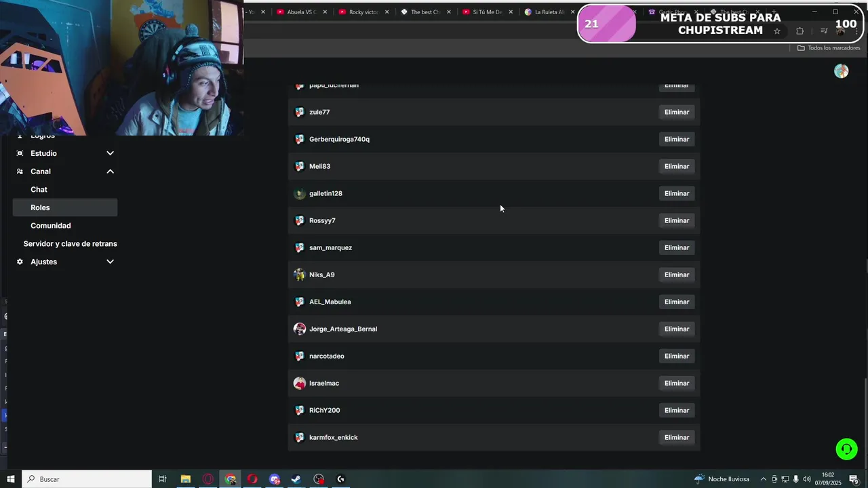Remove narcotadeo with Eliminar

(x=677, y=356)
